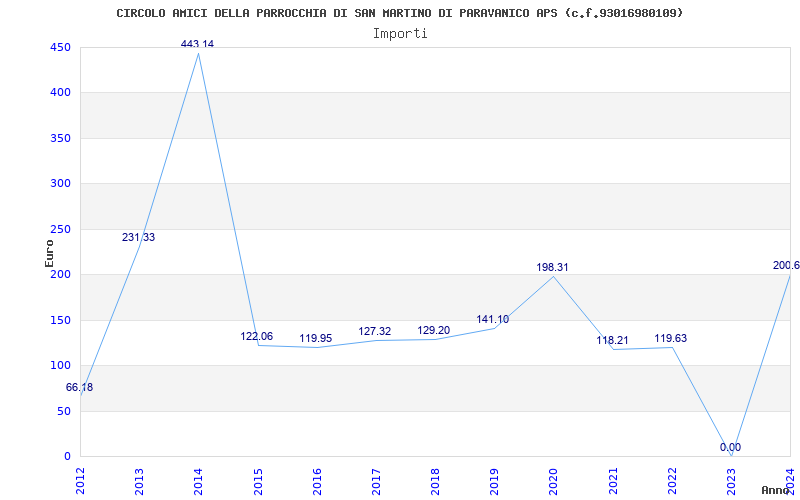Screen dimensions: 800x500
Task: Click the 150 y-axis tick label
Action: pyautogui.click(x=60, y=320)
